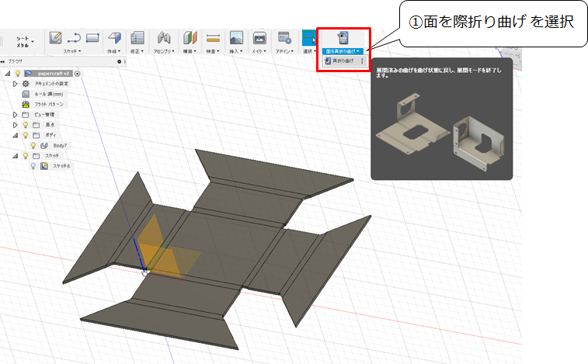Viewport: 588px width, 364px height.
Task: Select フラット パターン tree item
Action: coord(49,104)
